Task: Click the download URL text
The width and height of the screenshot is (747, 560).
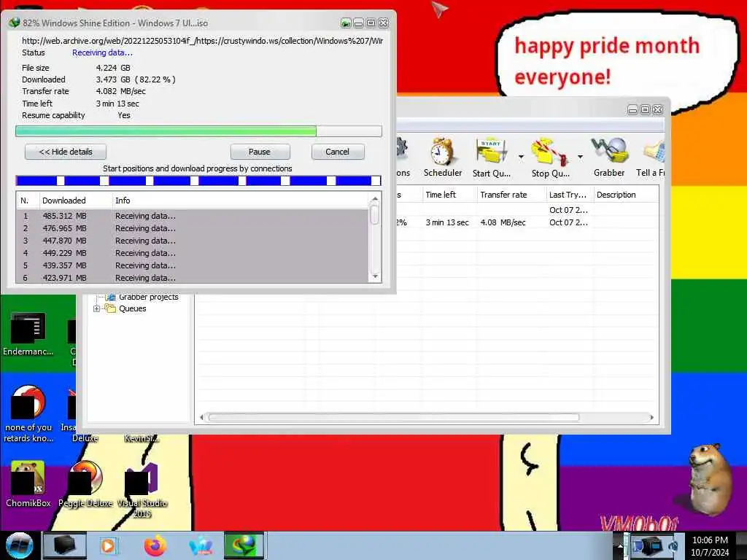Action: (202, 41)
